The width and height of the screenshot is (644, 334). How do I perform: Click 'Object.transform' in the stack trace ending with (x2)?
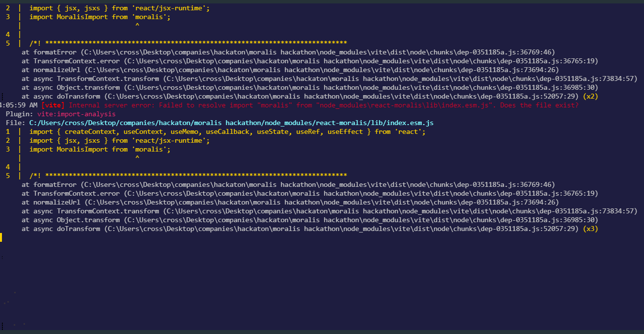coord(88,87)
